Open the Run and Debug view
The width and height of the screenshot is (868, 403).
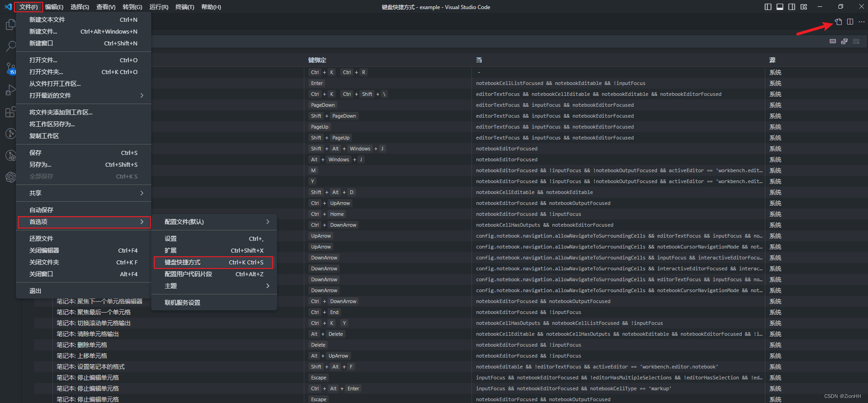tap(10, 90)
